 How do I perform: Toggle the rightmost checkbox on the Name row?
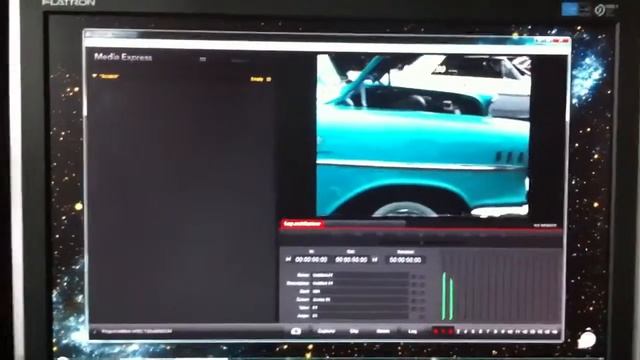click(x=422, y=276)
